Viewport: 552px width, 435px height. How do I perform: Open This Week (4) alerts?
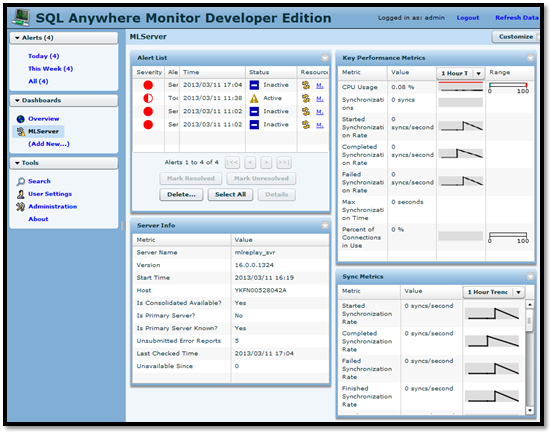pos(50,69)
